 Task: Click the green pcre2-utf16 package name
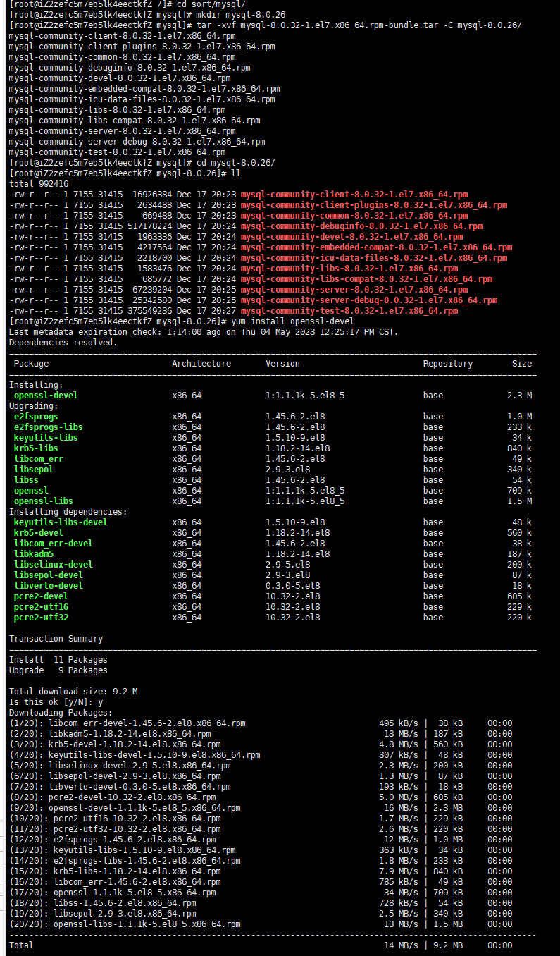click(41, 607)
